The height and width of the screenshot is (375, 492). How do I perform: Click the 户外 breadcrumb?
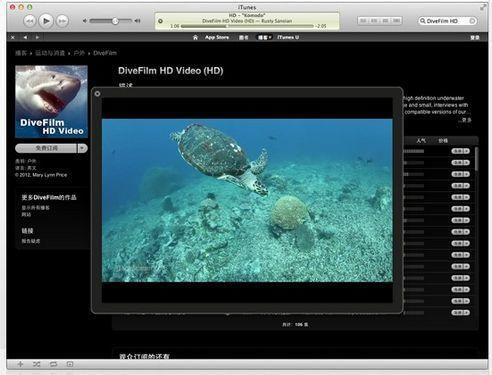[79, 53]
